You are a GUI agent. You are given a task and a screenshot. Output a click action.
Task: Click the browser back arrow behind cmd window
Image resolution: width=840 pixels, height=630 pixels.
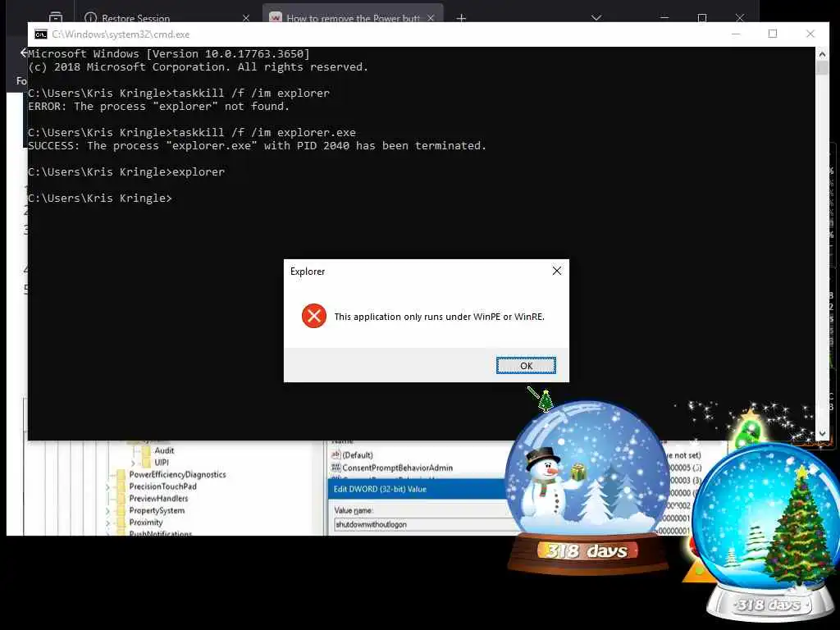coord(23,52)
